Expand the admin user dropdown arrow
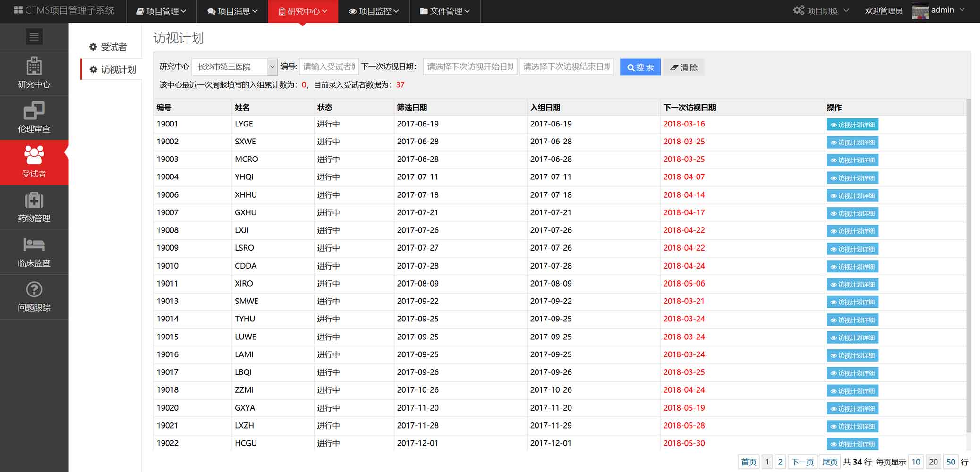The width and height of the screenshot is (980, 472). coord(962,10)
